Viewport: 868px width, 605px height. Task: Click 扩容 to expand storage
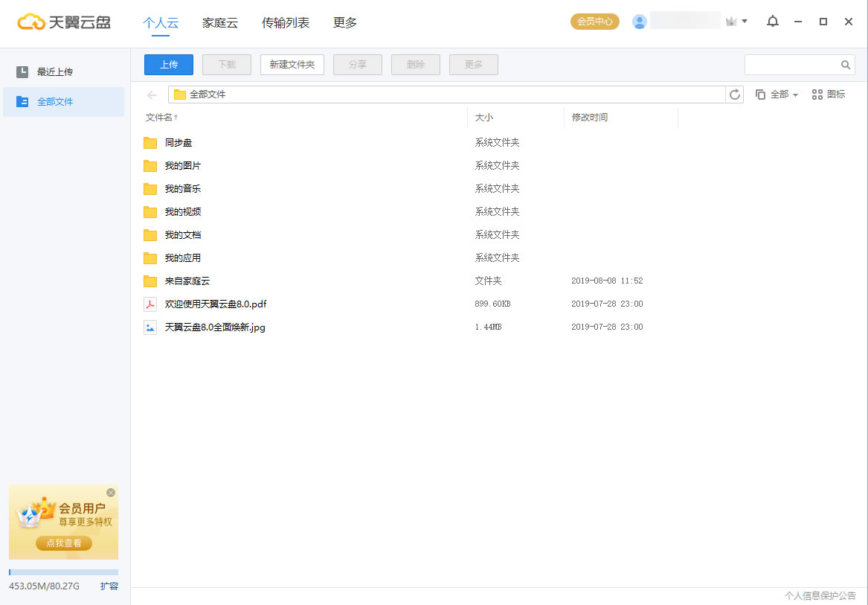(x=109, y=586)
